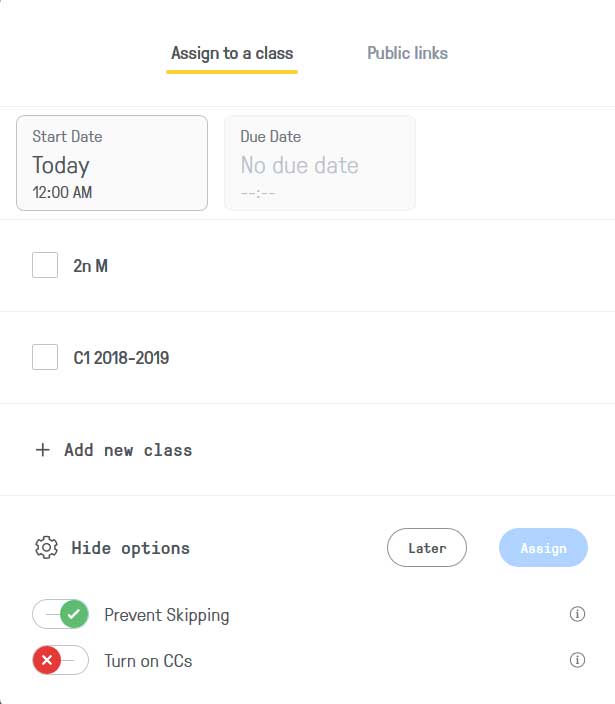Click the Later button
615x704 pixels.
427,547
